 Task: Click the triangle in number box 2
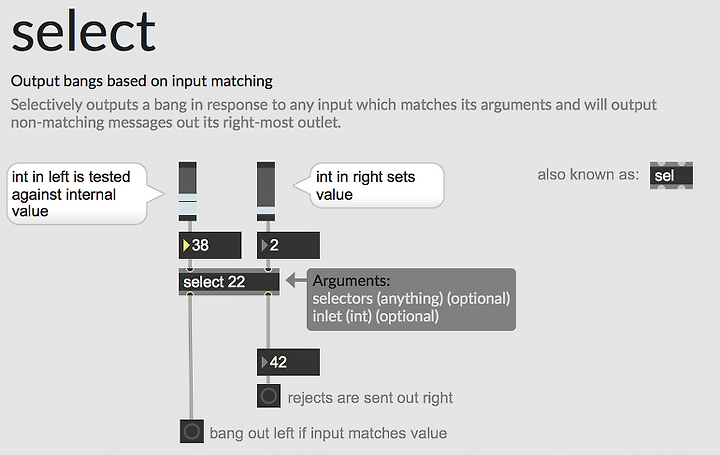tap(264, 245)
